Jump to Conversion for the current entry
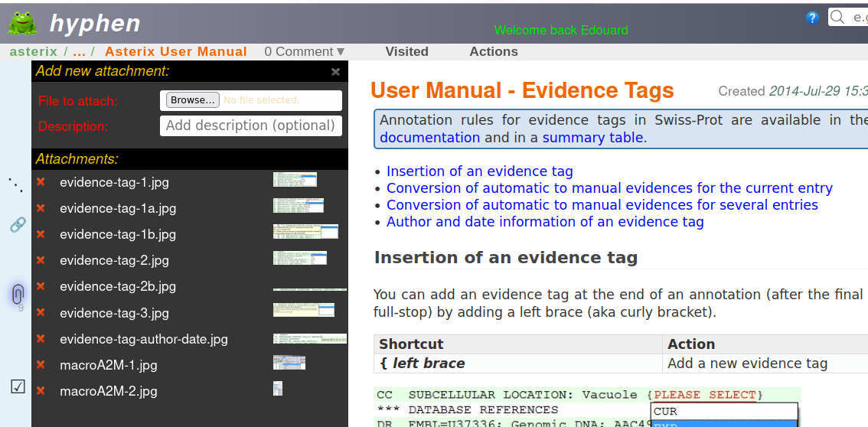868x427 pixels. click(x=609, y=188)
